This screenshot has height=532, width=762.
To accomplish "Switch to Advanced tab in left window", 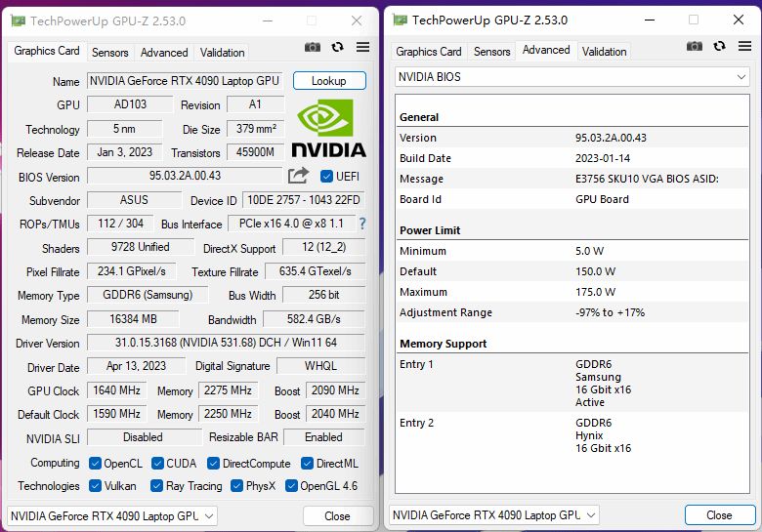I will click(x=164, y=53).
